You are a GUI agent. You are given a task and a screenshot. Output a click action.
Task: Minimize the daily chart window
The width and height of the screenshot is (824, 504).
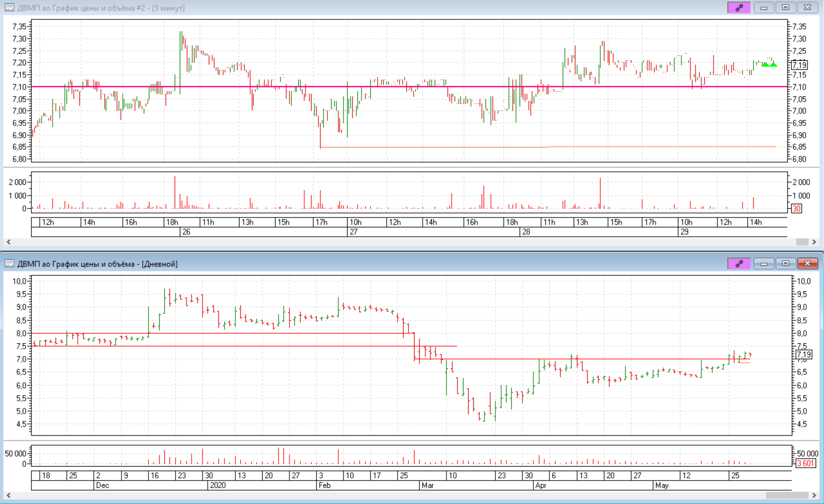[x=764, y=263]
